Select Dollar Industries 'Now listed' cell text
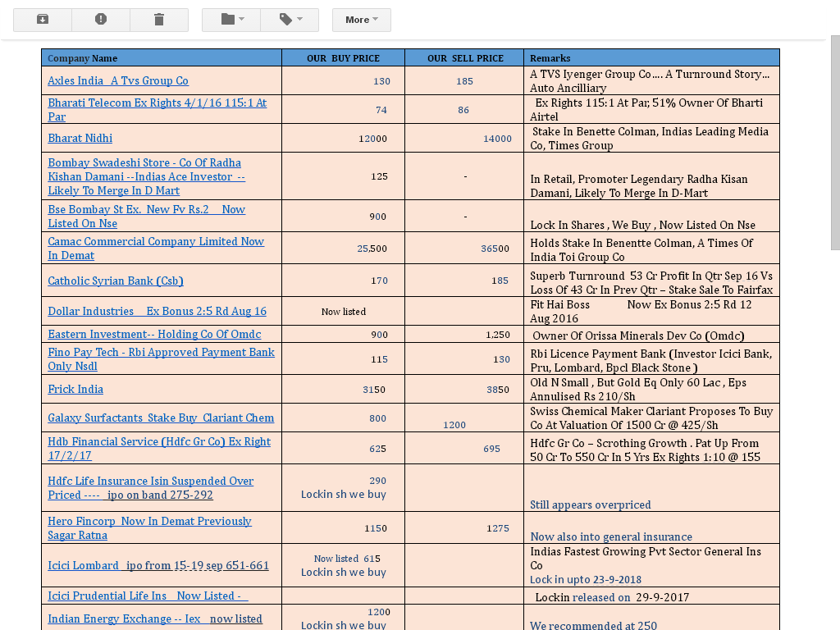This screenshot has height=630, width=840. (344, 312)
